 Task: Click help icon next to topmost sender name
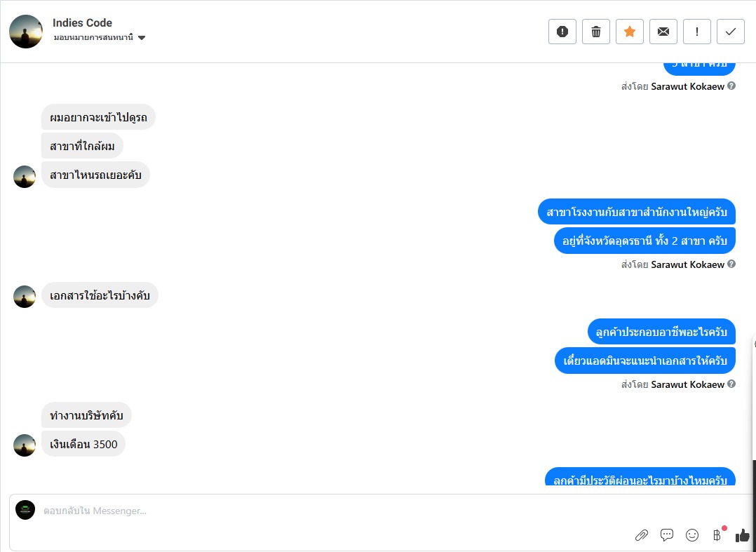(x=731, y=86)
